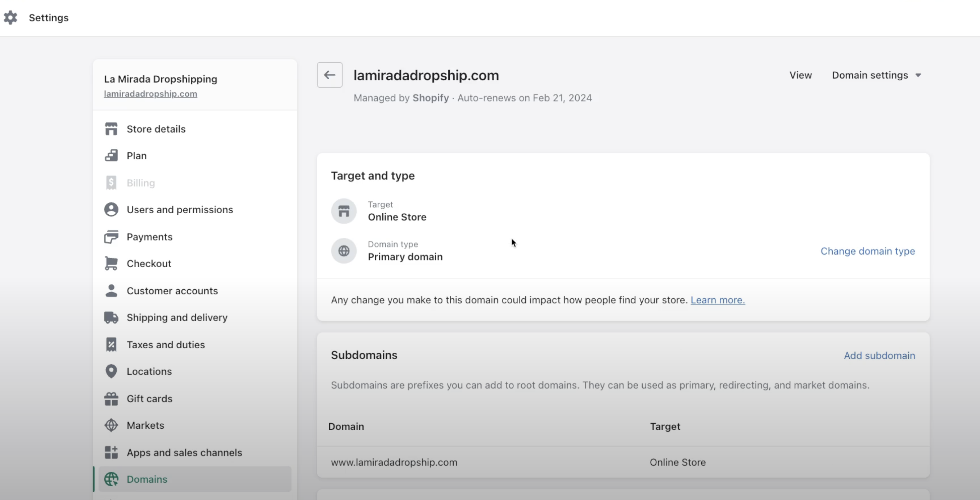
Task: Click the back arrow next to lamiradadropship.com
Action: [x=329, y=75]
